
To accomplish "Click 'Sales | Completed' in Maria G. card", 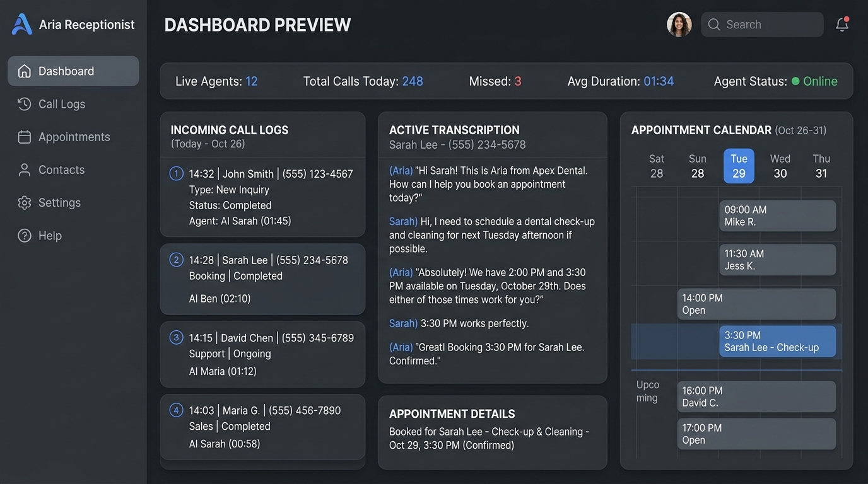I will click(230, 426).
